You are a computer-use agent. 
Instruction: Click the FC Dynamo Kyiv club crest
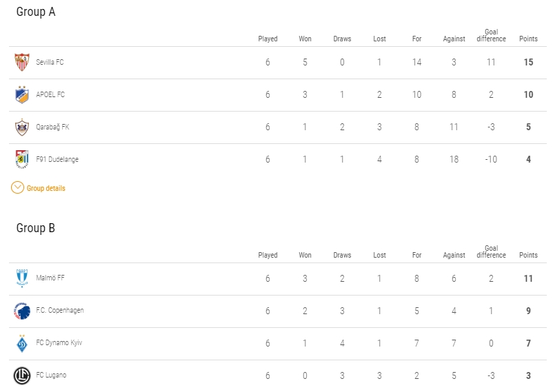click(x=22, y=343)
